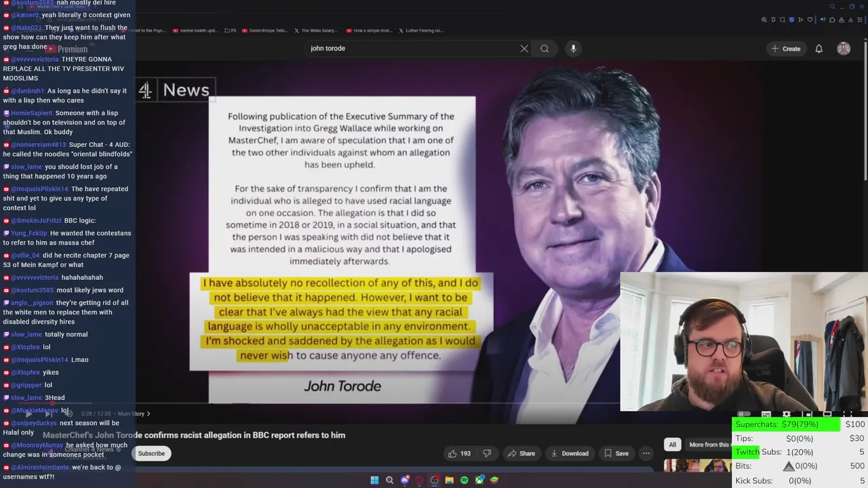
Task: Open the YouTube notifications bell
Action: click(x=818, y=49)
